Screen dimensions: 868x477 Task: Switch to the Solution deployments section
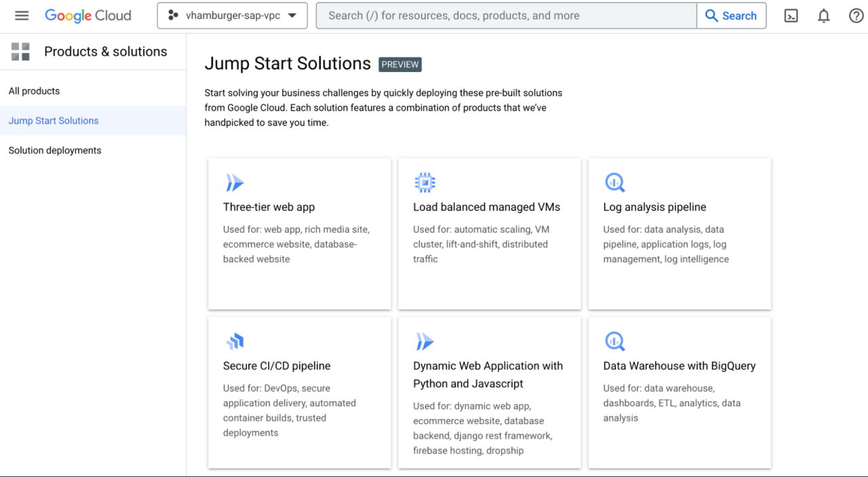tap(54, 150)
